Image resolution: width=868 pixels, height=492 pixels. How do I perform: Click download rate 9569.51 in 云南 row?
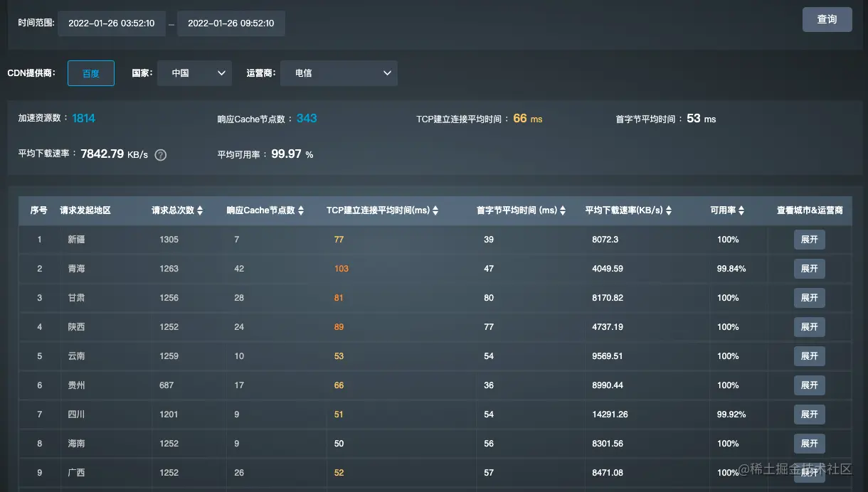coord(608,356)
